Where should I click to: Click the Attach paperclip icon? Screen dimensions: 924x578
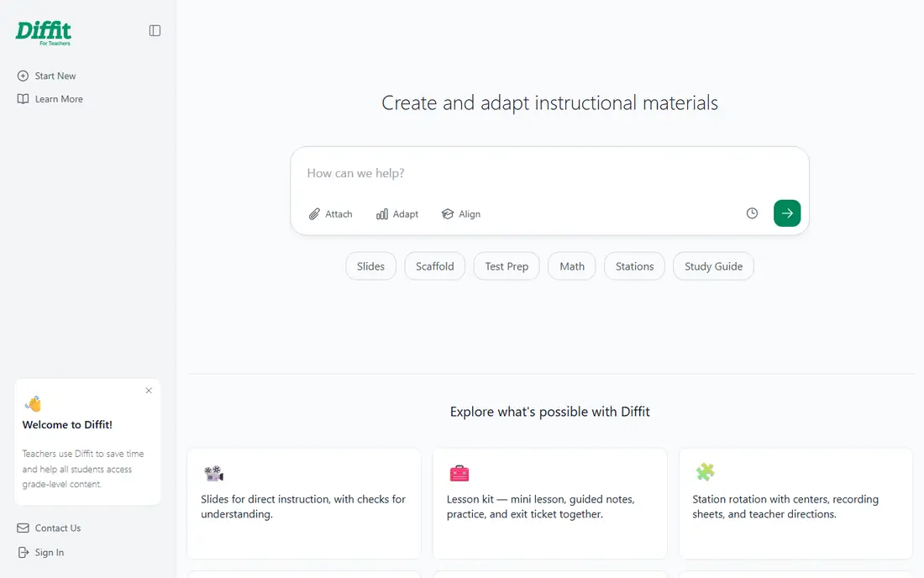(314, 214)
